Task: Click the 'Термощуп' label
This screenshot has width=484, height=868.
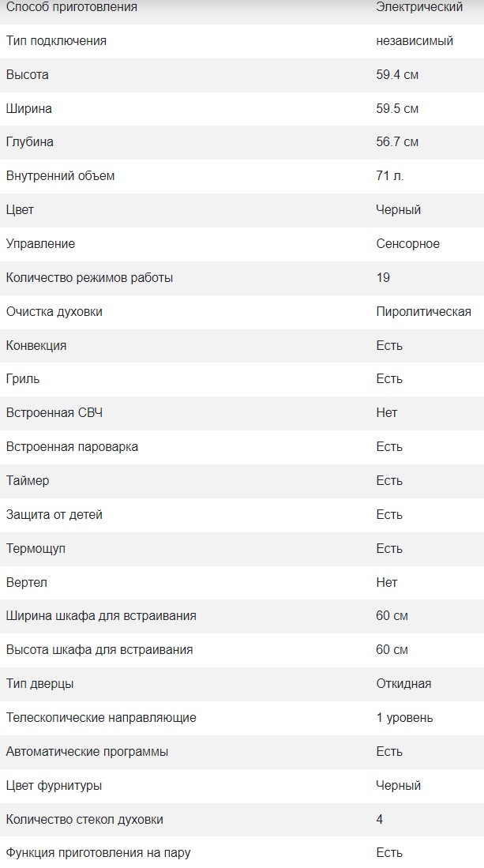Action: [36, 549]
